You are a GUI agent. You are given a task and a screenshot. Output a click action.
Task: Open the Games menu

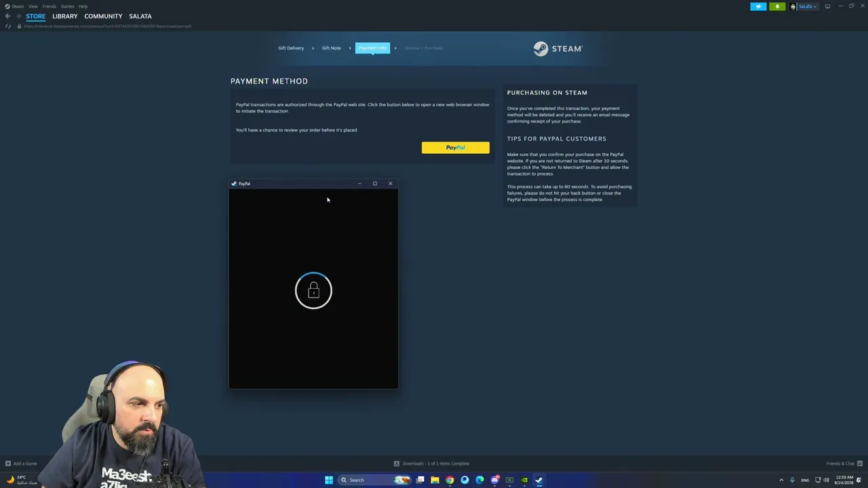[x=67, y=6]
